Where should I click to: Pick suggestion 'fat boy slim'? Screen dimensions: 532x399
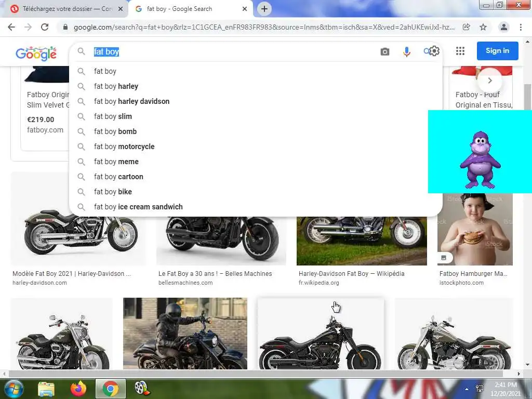point(256,116)
